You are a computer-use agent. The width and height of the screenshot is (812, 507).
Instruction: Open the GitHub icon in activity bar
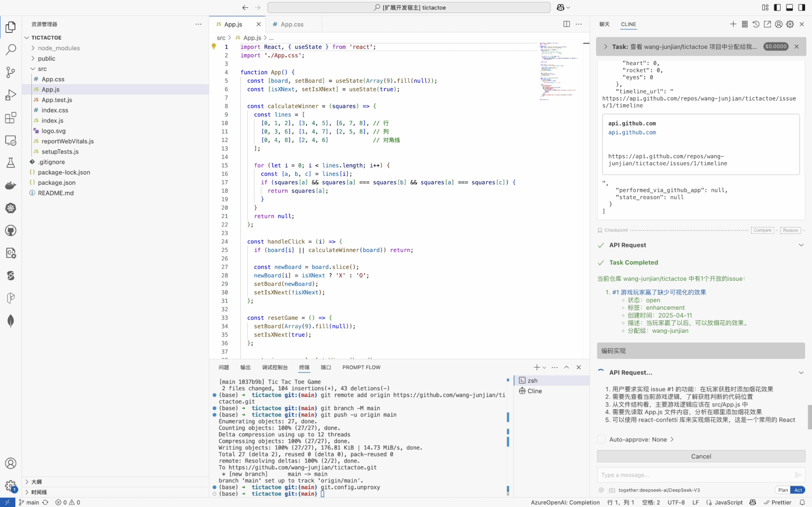click(10, 231)
